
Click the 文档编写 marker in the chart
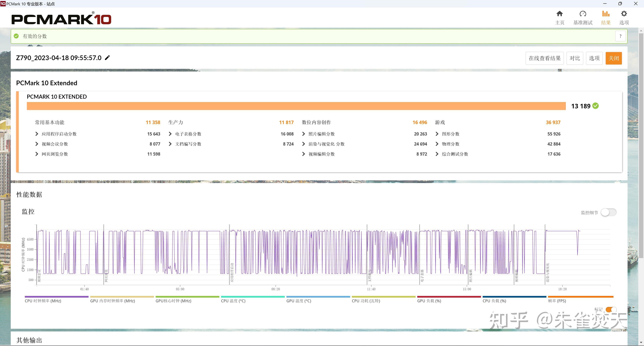point(369,276)
